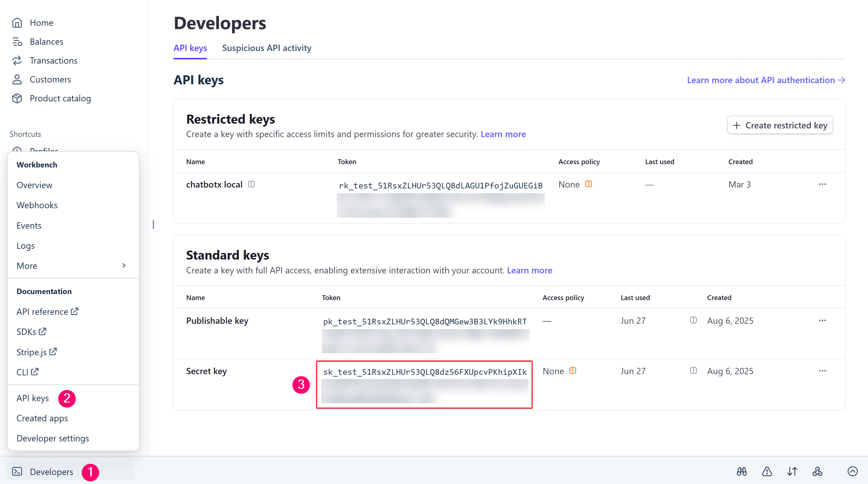Go to the Transactions page
The width and height of the screenshot is (868, 484).
(x=53, y=60)
